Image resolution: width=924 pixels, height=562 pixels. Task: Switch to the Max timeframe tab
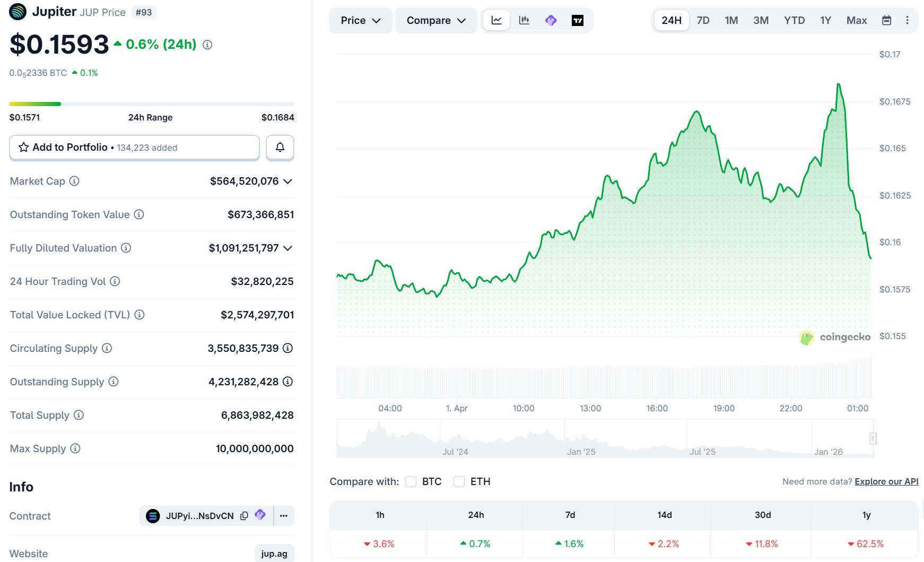point(857,20)
